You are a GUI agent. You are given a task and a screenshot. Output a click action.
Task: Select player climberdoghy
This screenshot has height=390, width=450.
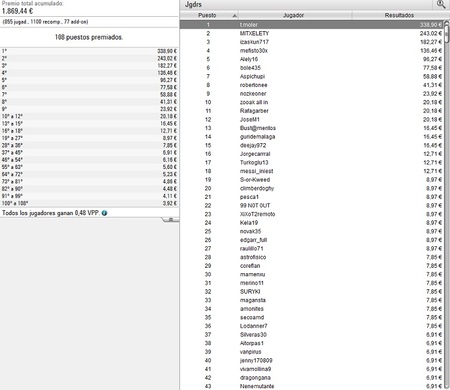coord(257,188)
